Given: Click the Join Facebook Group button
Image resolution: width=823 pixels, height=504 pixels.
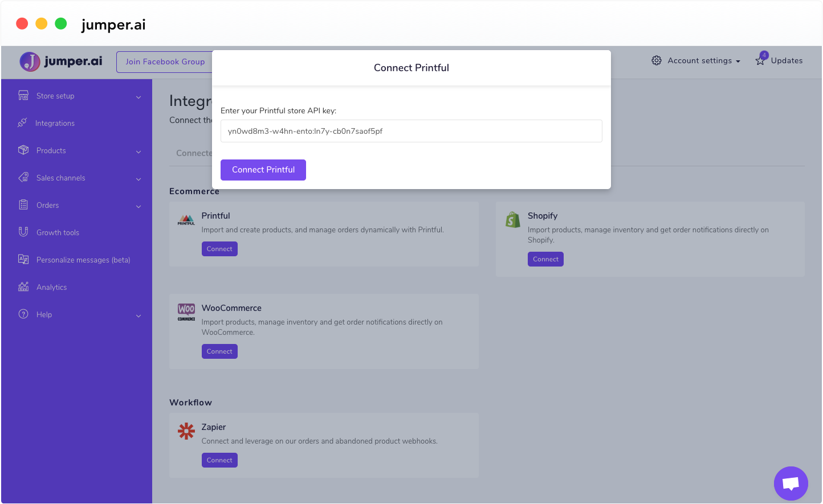Looking at the screenshot, I should tap(165, 62).
